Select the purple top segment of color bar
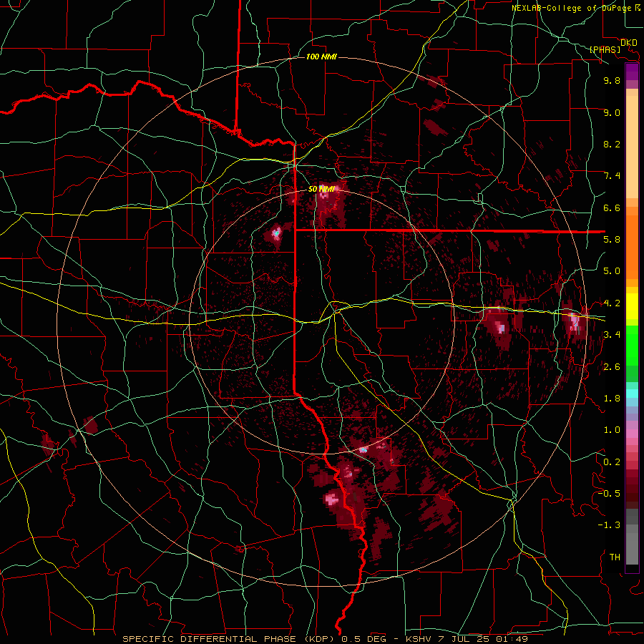Viewport: 644px width, 644px height. tap(632, 72)
